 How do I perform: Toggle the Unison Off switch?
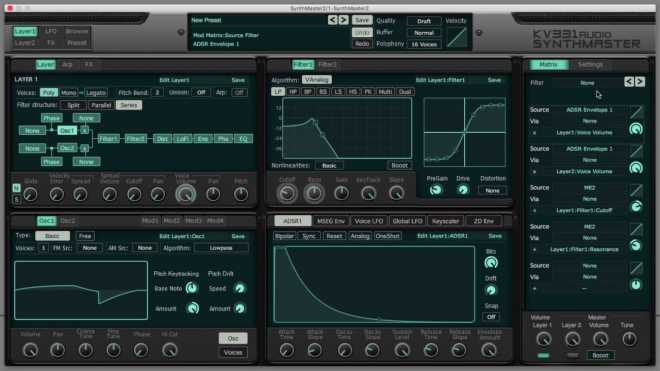coord(201,92)
